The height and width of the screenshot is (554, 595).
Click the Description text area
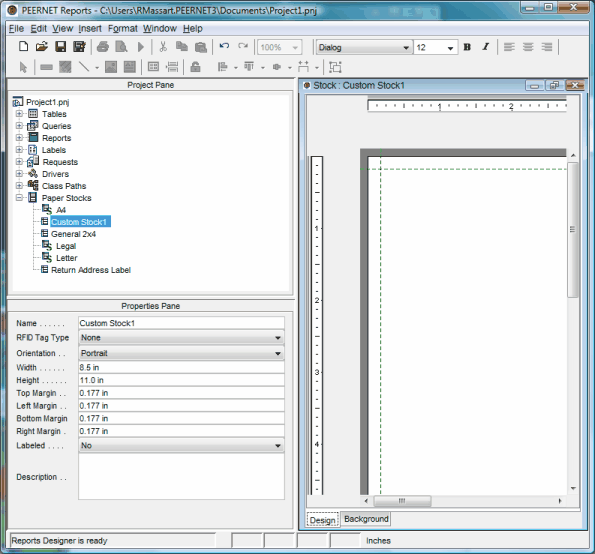tap(181, 477)
